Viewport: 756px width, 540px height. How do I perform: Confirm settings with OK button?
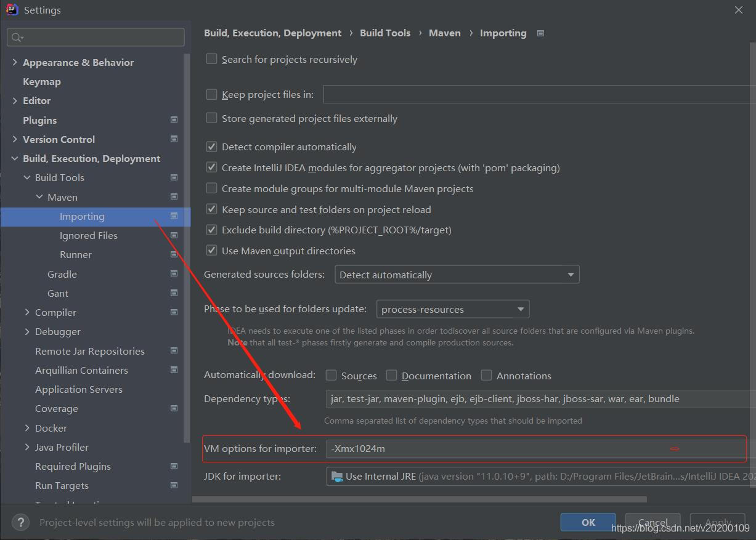click(588, 522)
